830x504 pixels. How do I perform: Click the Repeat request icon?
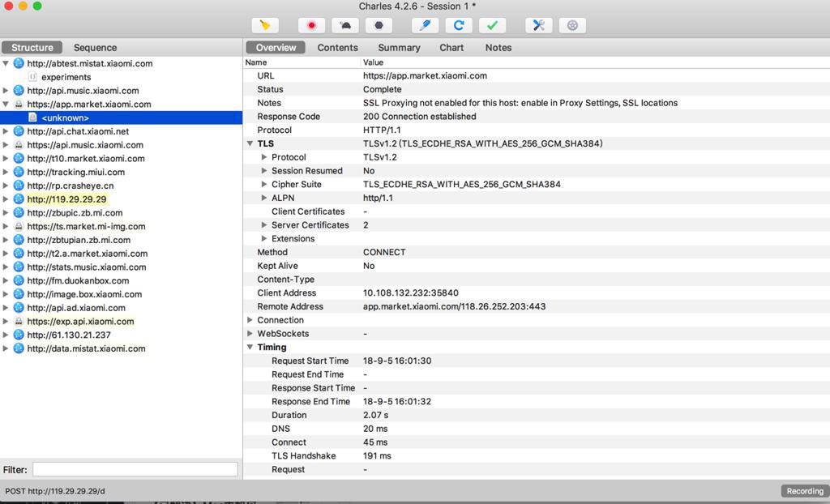[x=459, y=25]
